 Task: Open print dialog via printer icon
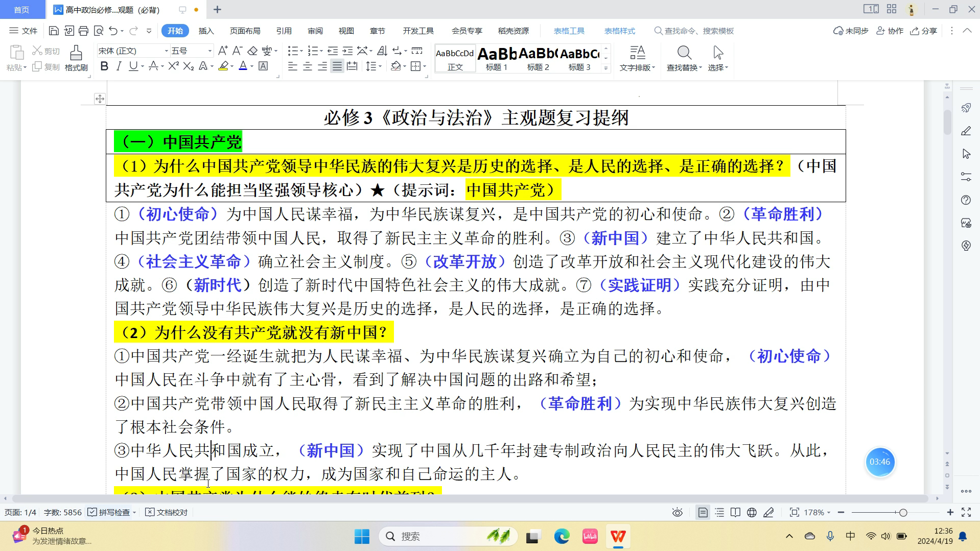[83, 31]
